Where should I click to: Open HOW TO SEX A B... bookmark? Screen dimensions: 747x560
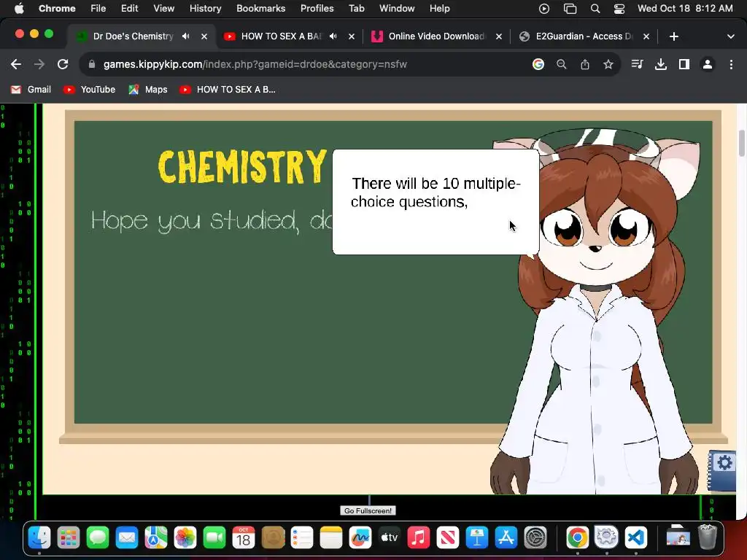228,90
